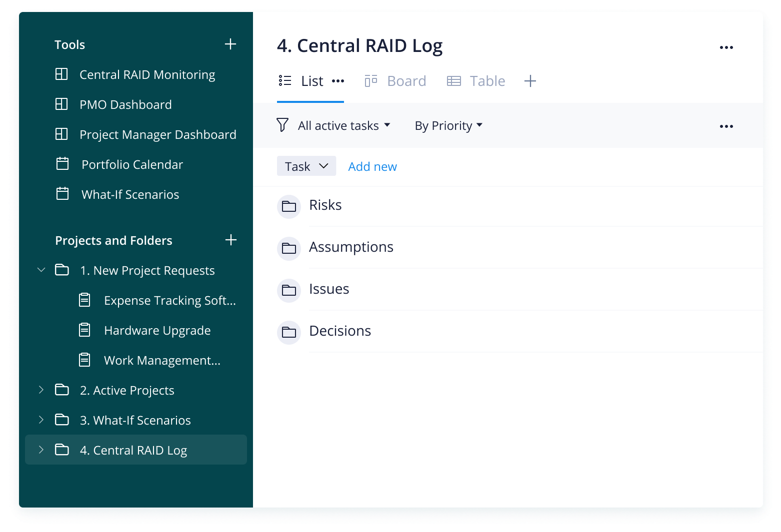Image resolution: width=781 pixels, height=532 pixels.
Task: Open the three-dot options on the filter bar
Action: pyautogui.click(x=726, y=126)
